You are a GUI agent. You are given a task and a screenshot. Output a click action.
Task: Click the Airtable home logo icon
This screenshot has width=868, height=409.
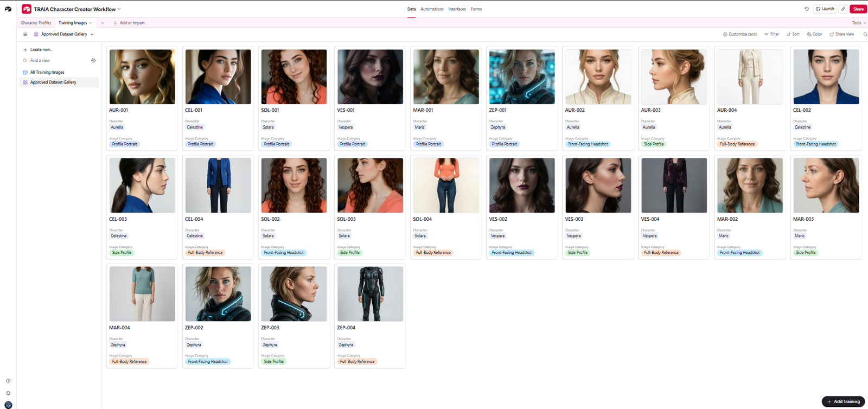point(8,9)
